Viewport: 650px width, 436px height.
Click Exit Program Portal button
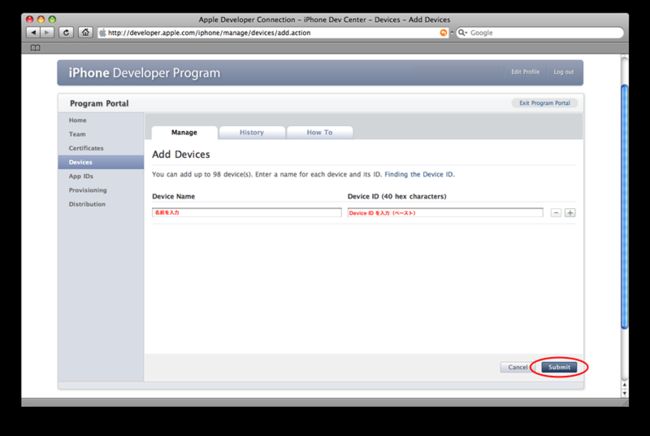(545, 103)
